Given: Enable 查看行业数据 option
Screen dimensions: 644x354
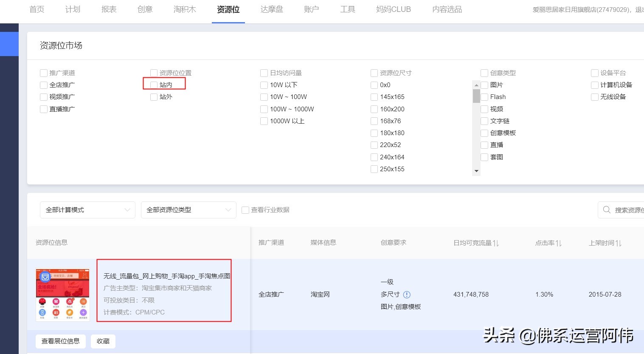Looking at the screenshot, I should 245,210.
